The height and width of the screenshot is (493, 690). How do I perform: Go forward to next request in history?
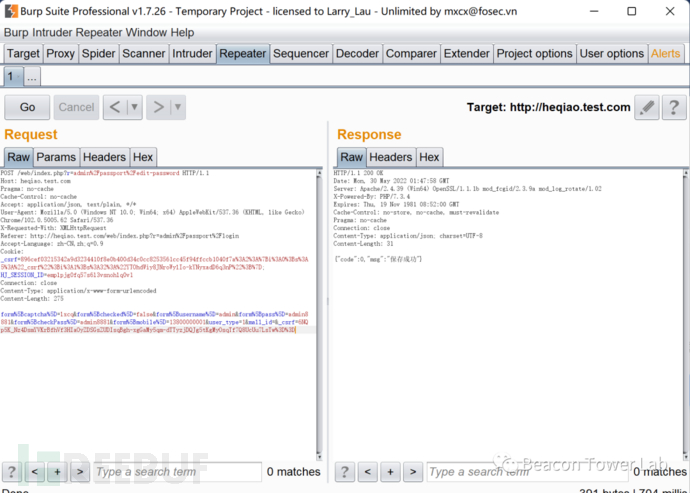158,107
